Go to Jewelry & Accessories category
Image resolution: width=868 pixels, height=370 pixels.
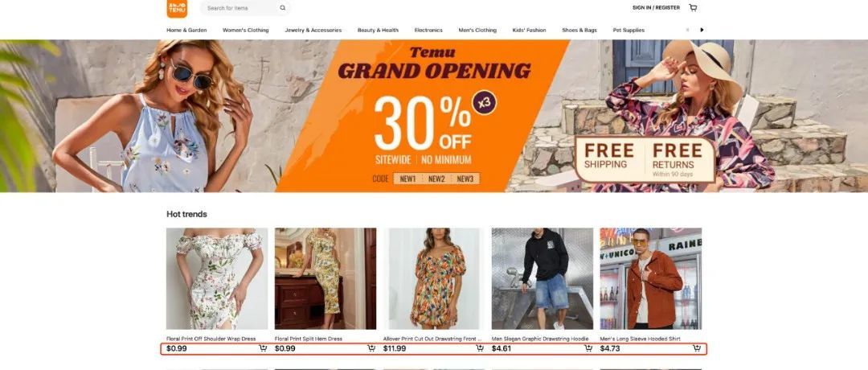[313, 30]
